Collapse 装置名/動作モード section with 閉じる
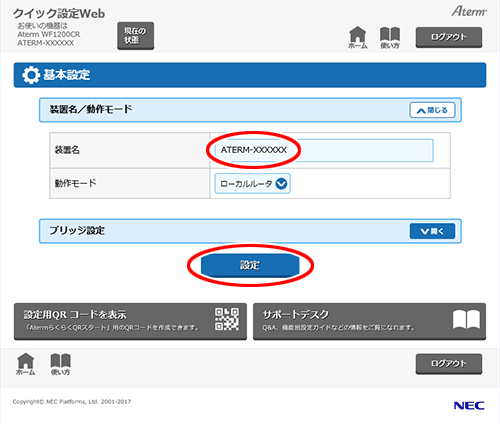Viewport: 500px width, 424px height. 432,110
